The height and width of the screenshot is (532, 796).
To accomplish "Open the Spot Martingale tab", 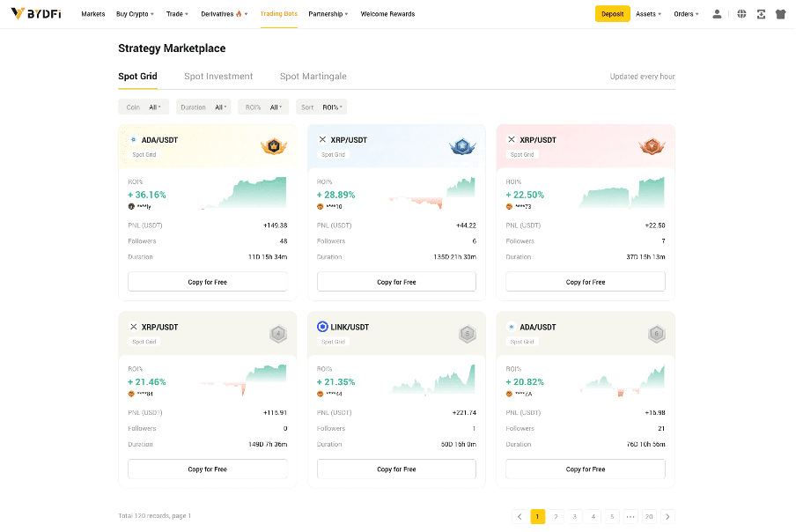I will click(x=313, y=76).
